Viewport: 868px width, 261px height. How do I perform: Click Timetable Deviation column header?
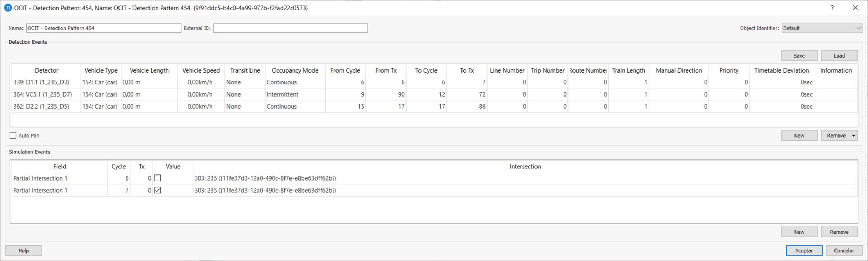781,70
